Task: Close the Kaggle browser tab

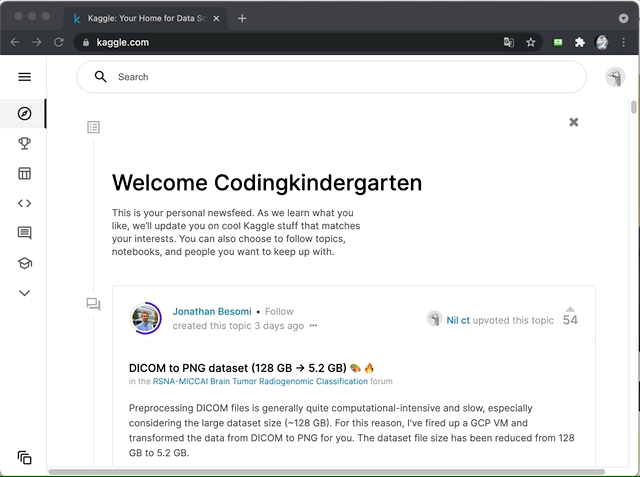Action: tap(216, 18)
